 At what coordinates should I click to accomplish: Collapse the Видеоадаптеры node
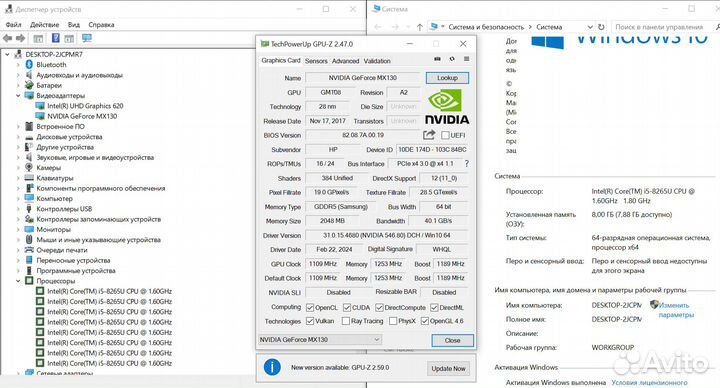pos(18,96)
